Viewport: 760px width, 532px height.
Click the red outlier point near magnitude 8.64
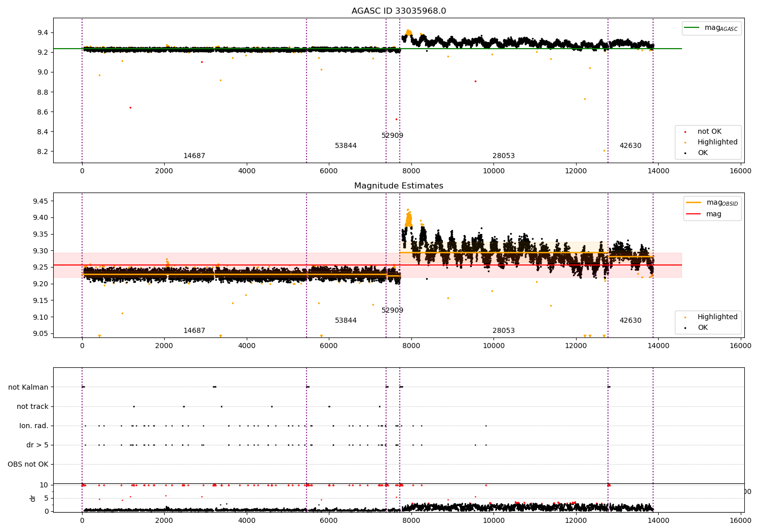[x=130, y=107]
